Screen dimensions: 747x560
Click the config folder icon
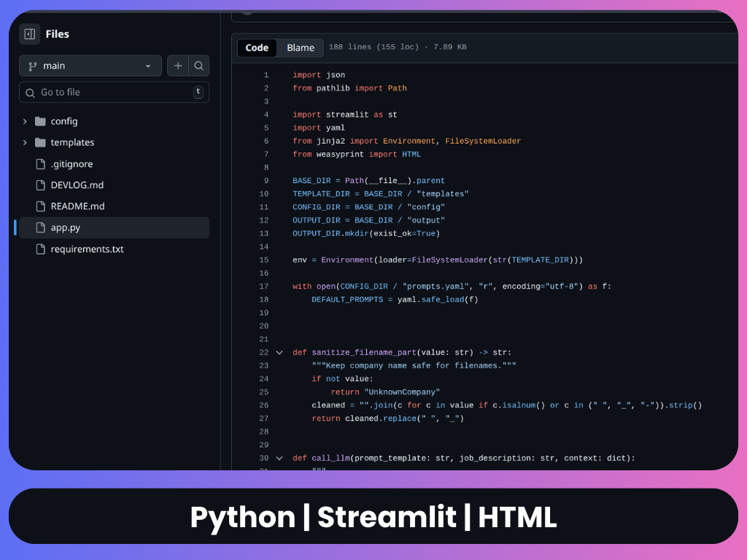tap(40, 122)
